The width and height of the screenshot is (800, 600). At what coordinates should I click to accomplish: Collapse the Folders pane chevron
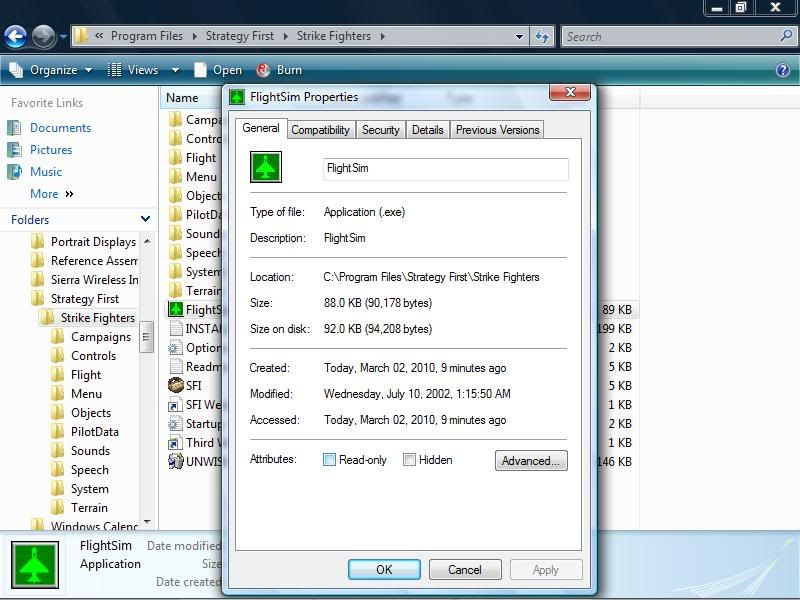point(145,219)
